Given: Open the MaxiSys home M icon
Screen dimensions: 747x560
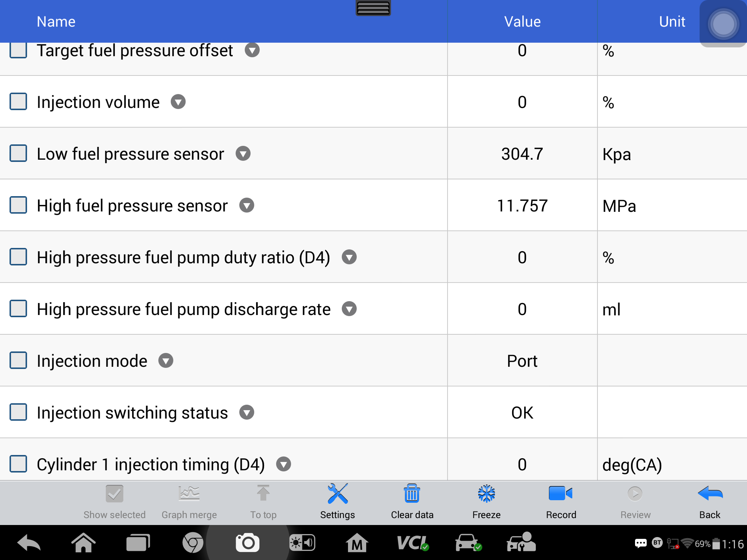Looking at the screenshot, I should point(357,543).
